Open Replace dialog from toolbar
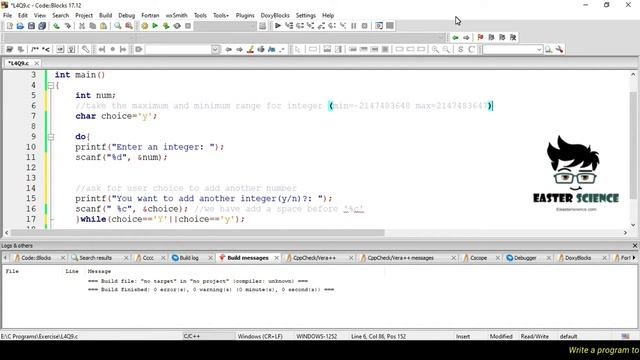The width and height of the screenshot is (640, 360). coord(129,26)
